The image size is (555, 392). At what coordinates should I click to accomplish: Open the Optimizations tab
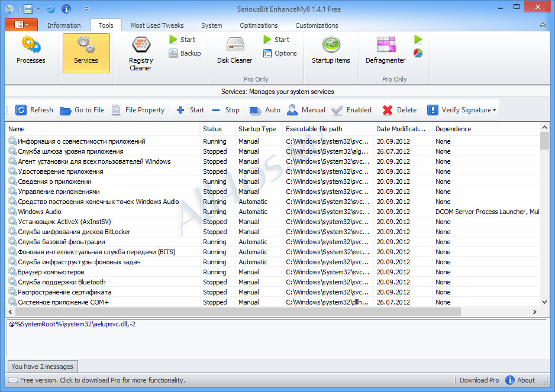[259, 25]
